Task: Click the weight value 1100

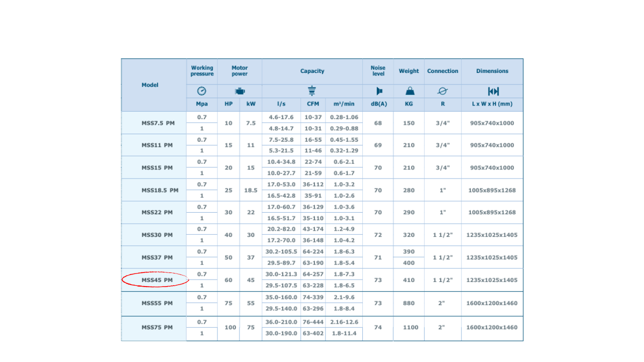Action: tap(411, 327)
